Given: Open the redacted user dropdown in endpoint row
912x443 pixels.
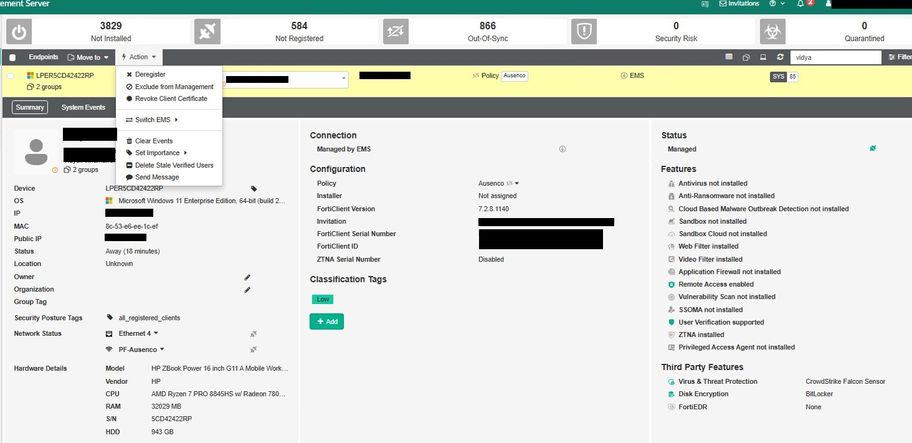Looking at the screenshot, I should 286,79.
